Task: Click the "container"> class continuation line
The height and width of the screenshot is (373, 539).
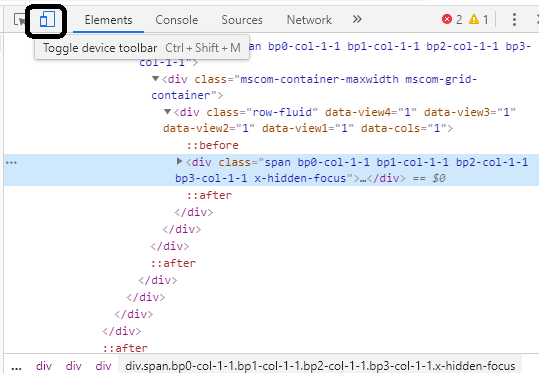Action: (187, 95)
